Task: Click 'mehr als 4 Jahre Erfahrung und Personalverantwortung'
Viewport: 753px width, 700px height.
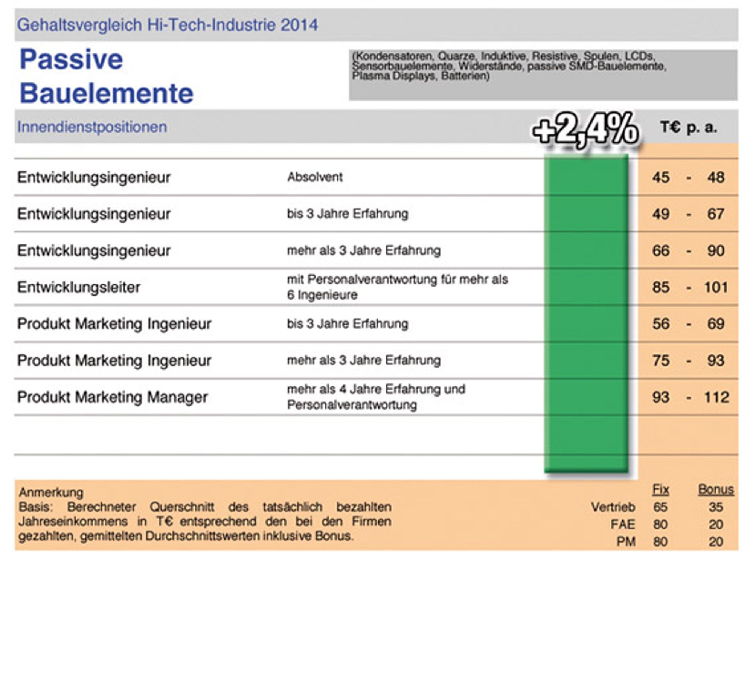Action: pyautogui.click(x=376, y=397)
